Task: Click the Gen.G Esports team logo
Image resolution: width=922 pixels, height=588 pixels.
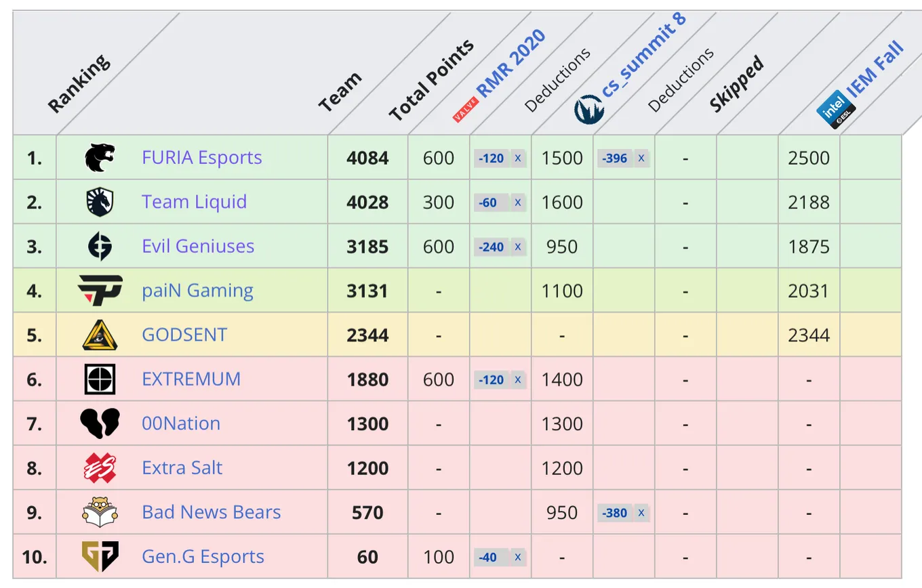Action: 100,557
